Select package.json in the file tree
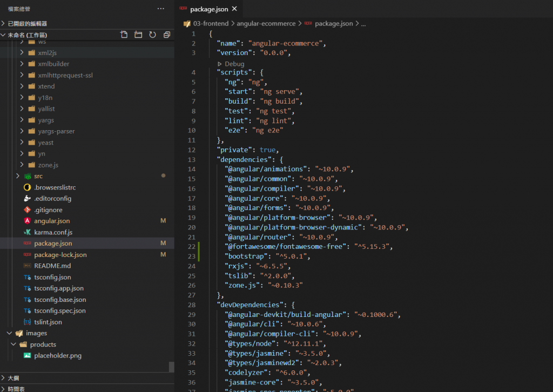This screenshot has width=553, height=392. pyautogui.click(x=87, y=243)
